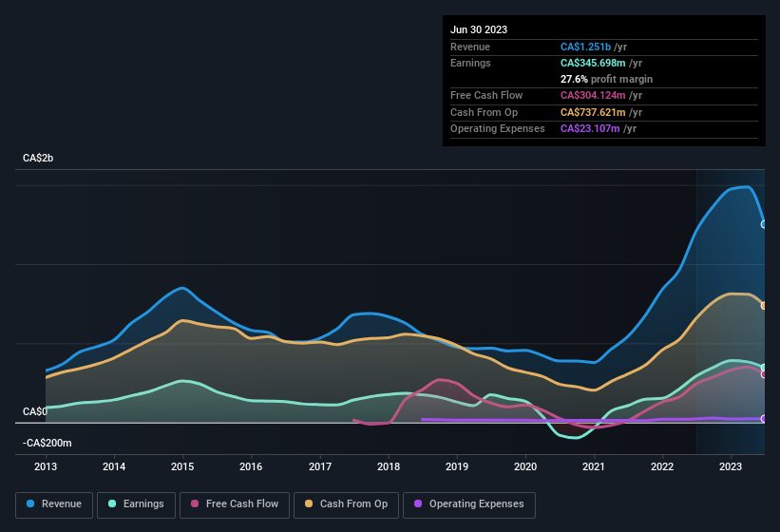Screen dimensions: 780x532
Task: Toggle the Revenue legend button
Action: (x=54, y=504)
